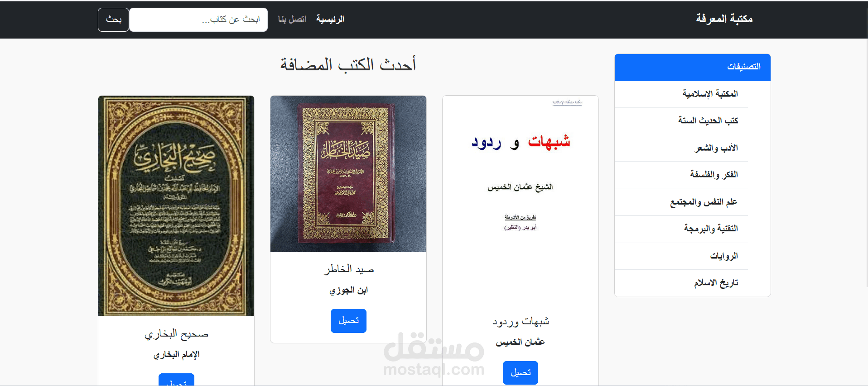Viewport: 868px width, 386px height.
Task: Open the تاريخ الاسلام category
Action: coord(693,283)
